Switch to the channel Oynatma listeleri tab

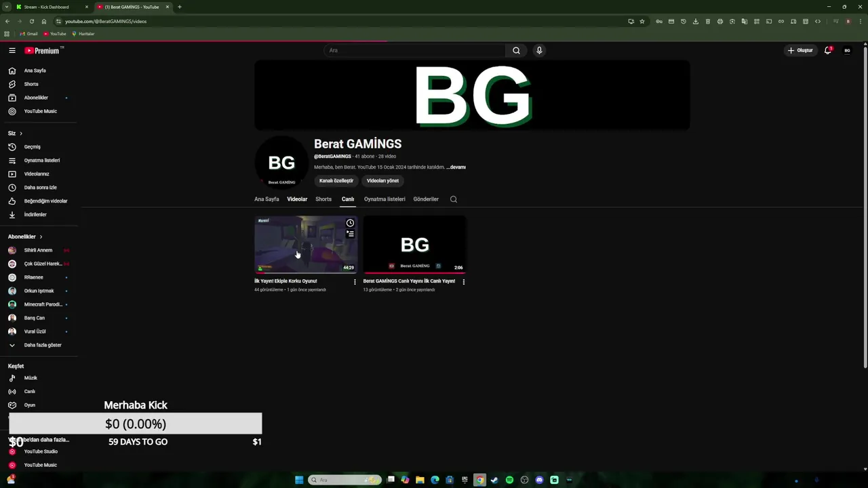coord(384,199)
